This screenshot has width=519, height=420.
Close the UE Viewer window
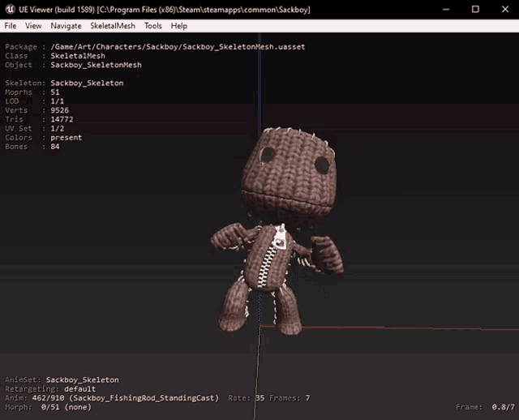(x=505, y=9)
